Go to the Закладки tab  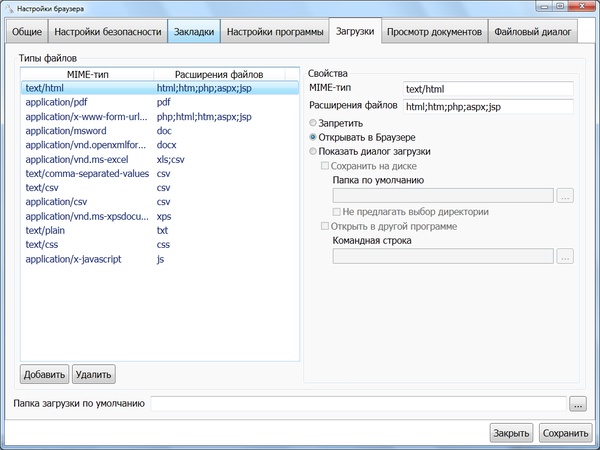193,33
